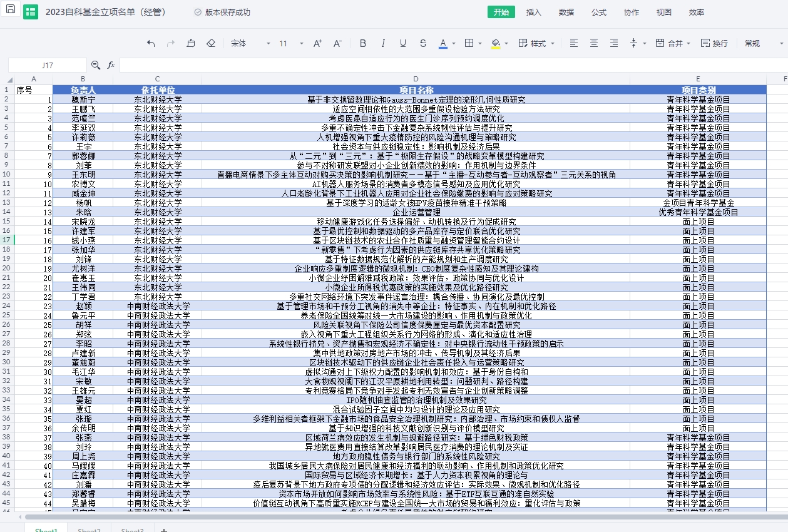Click the 依托单位 header cell

[x=158, y=90]
